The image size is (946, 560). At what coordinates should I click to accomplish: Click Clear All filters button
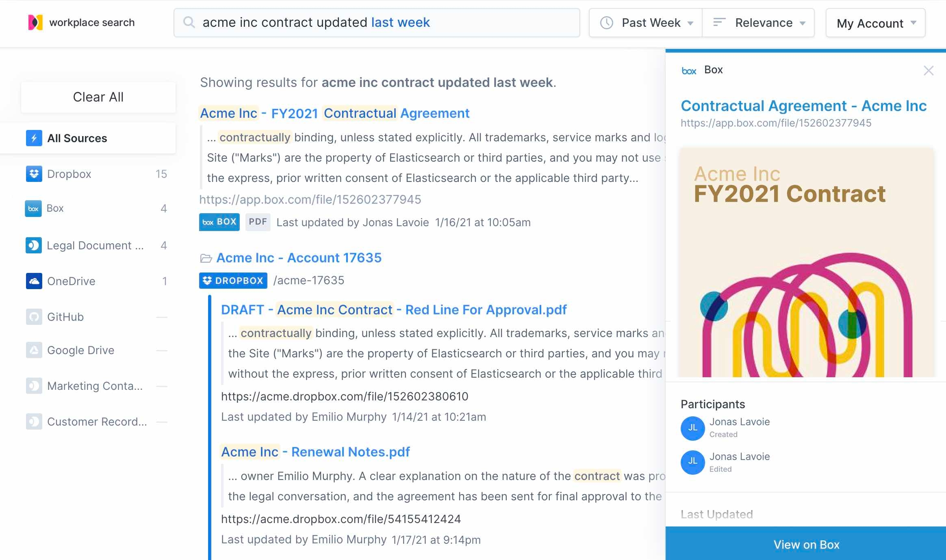click(x=98, y=97)
